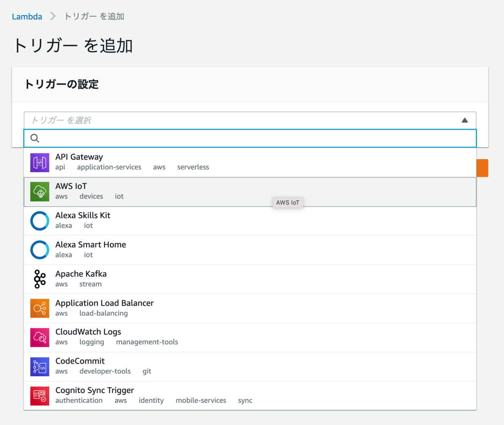
Task: Select Alexa Smart Home trigger
Action: (x=250, y=250)
